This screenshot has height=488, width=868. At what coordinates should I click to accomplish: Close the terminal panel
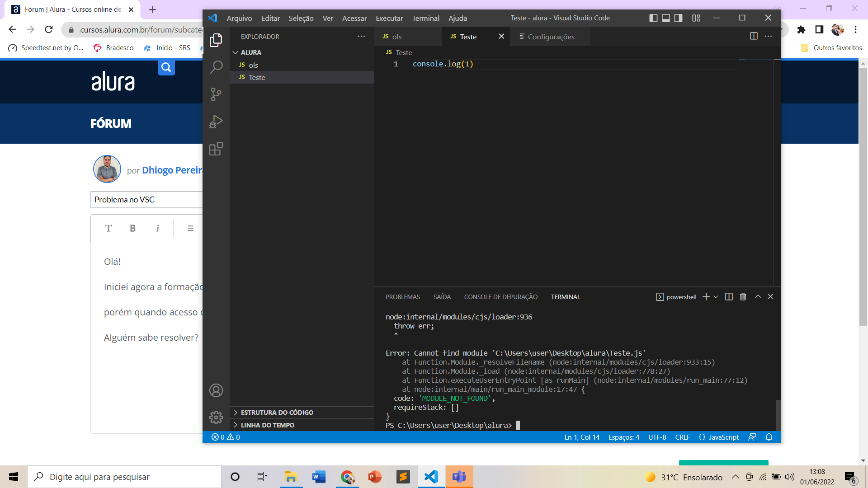tap(771, 296)
